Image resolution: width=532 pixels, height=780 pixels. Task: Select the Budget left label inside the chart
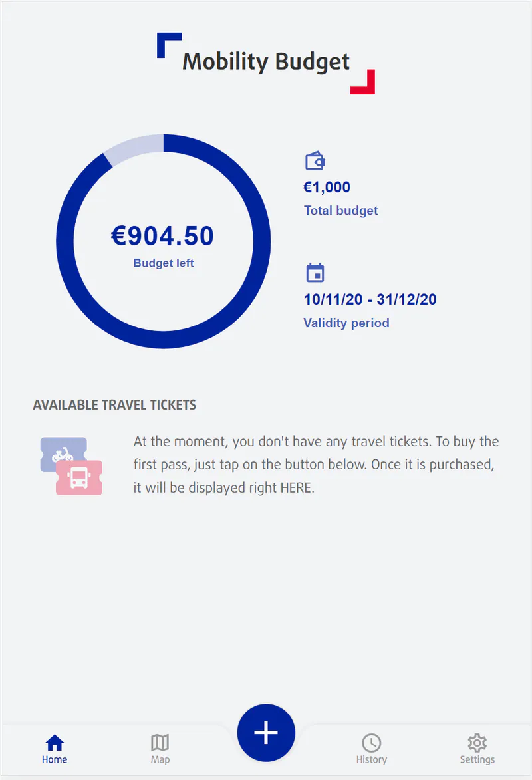(163, 263)
